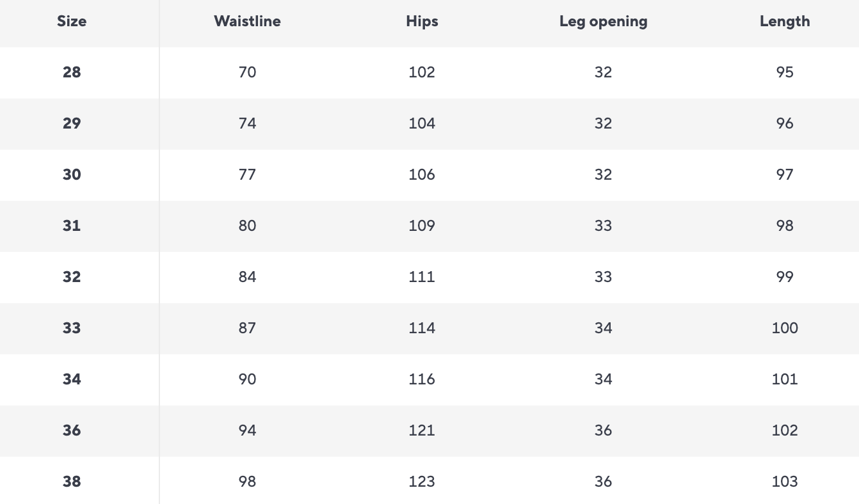Click the hips value 106
Screen dimensions: 859x504
pyautogui.click(x=422, y=175)
